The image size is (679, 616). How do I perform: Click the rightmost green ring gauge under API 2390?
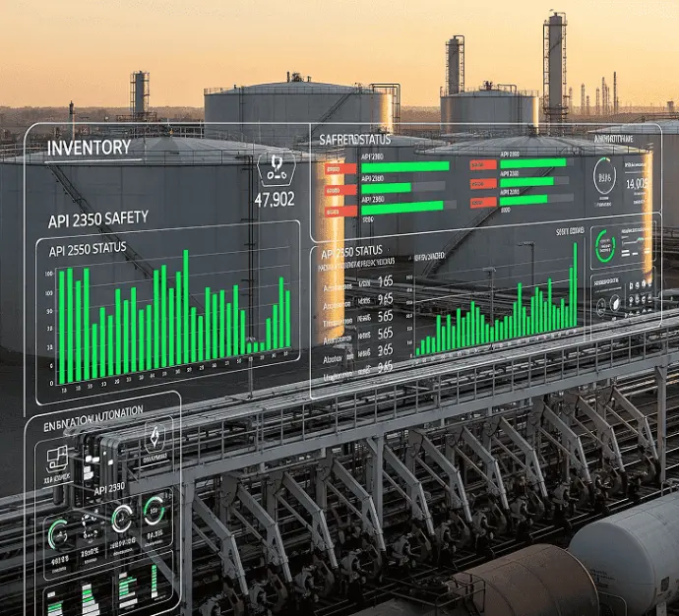point(154,510)
